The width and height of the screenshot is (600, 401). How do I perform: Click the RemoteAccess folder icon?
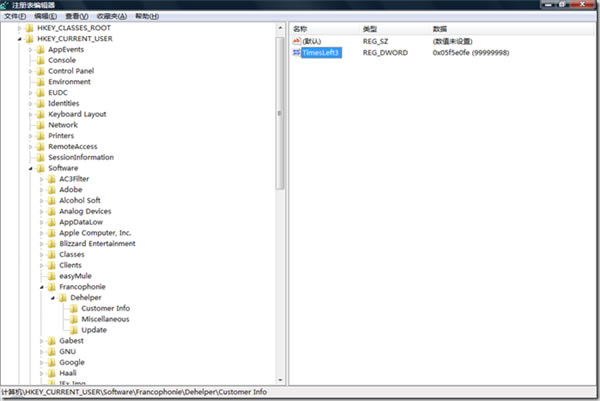point(41,147)
